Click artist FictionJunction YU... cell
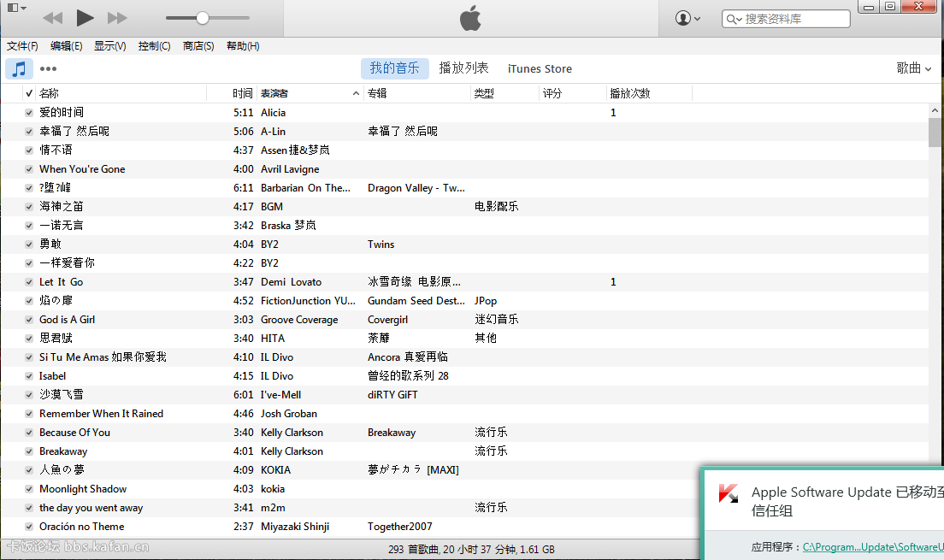The image size is (944, 560). pyautogui.click(x=308, y=300)
